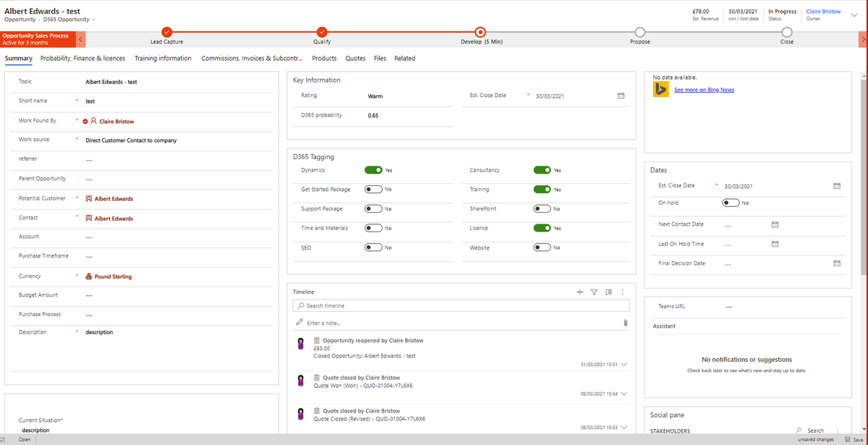The width and height of the screenshot is (868, 445).
Task: Expand the Quote Closed (Revised) timeline entry
Action: pos(624,428)
